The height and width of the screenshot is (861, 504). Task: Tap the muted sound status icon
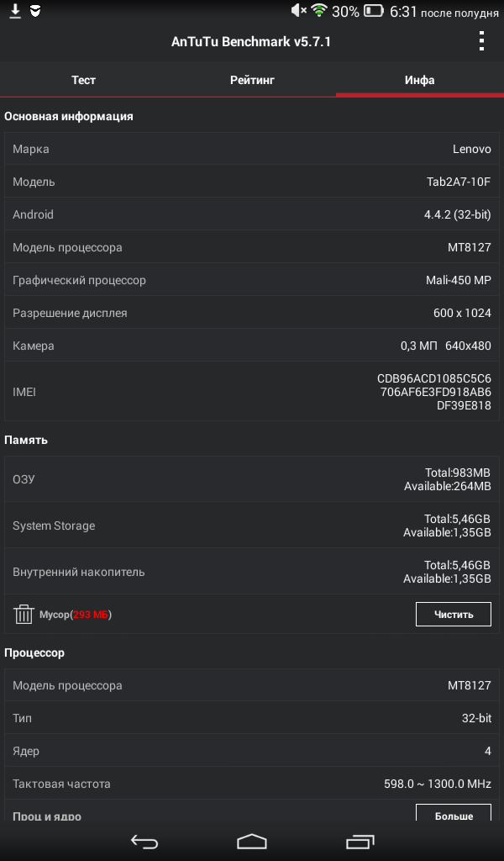298,10
